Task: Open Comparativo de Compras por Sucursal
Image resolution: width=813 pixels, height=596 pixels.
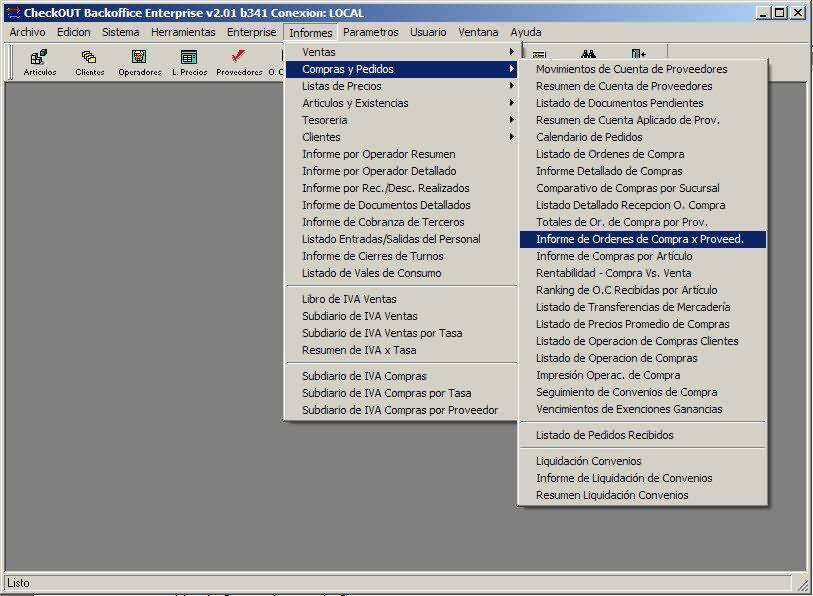Action: (x=643, y=188)
